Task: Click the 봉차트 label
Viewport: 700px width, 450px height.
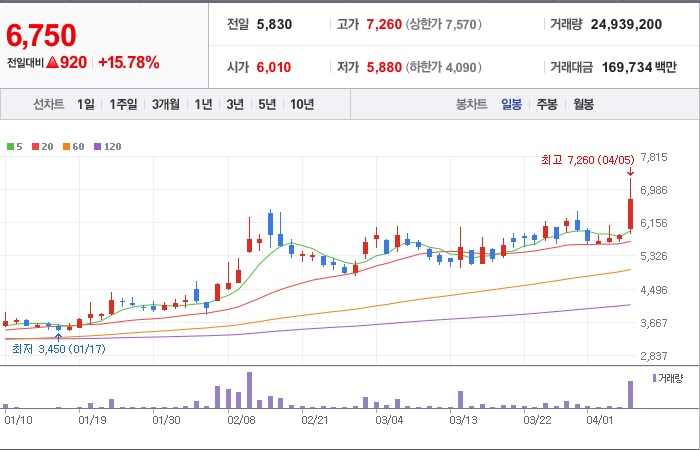Action: [471, 104]
